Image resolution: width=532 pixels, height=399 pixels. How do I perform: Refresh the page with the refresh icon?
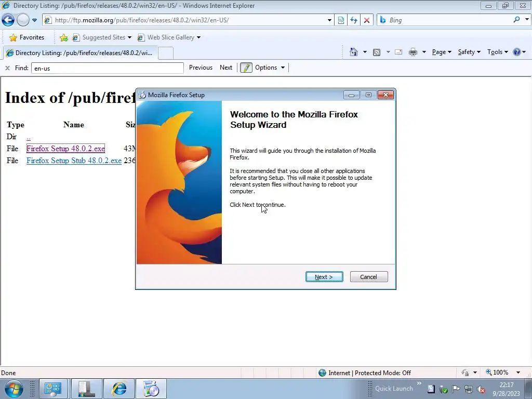point(353,20)
